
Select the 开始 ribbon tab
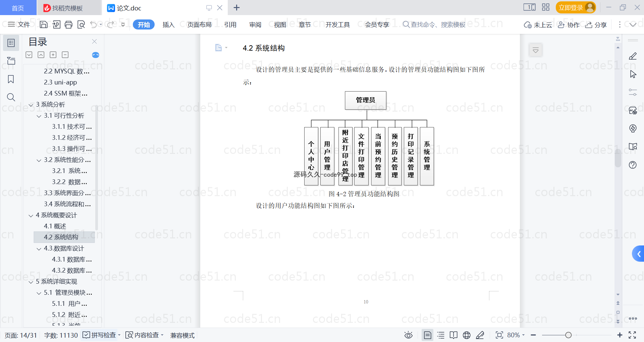144,24
